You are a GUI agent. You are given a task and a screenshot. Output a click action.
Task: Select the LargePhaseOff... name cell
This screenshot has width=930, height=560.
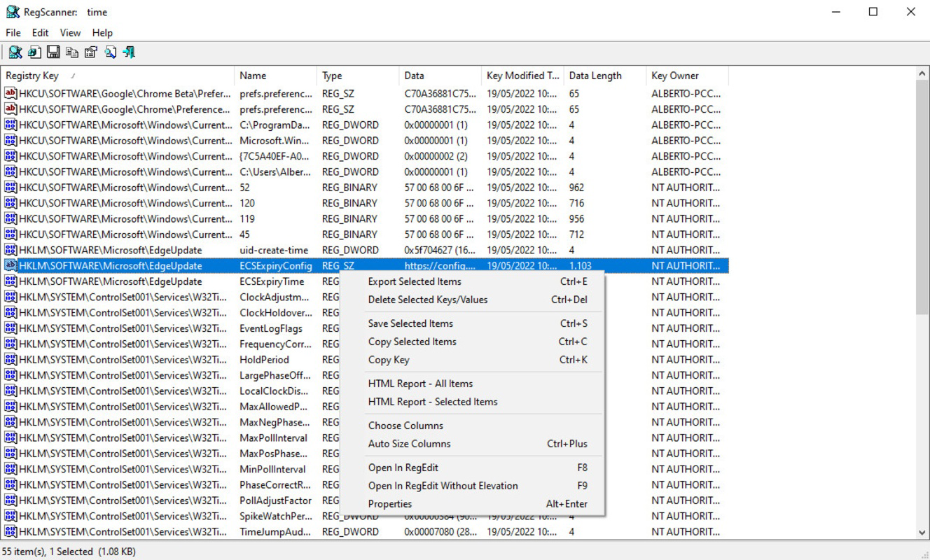point(275,375)
